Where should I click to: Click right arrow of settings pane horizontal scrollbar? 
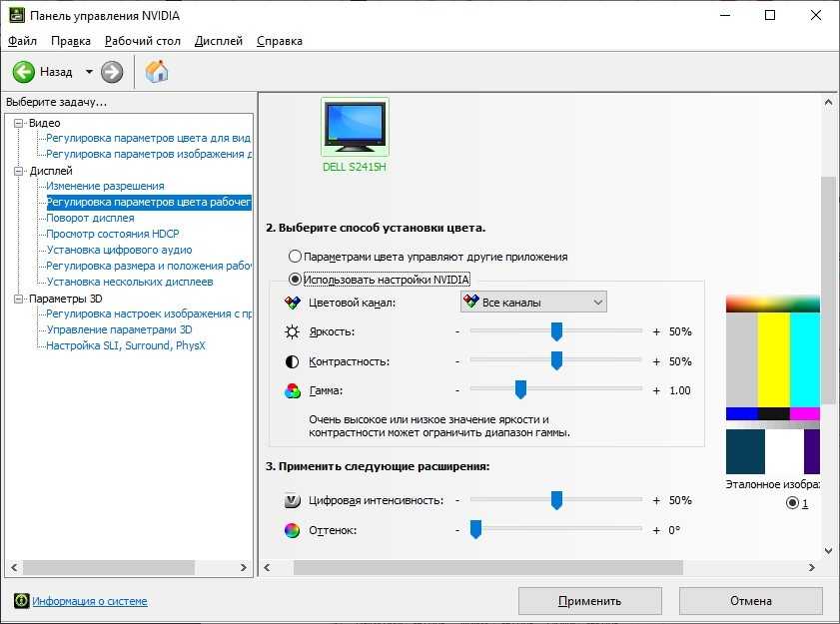click(812, 567)
